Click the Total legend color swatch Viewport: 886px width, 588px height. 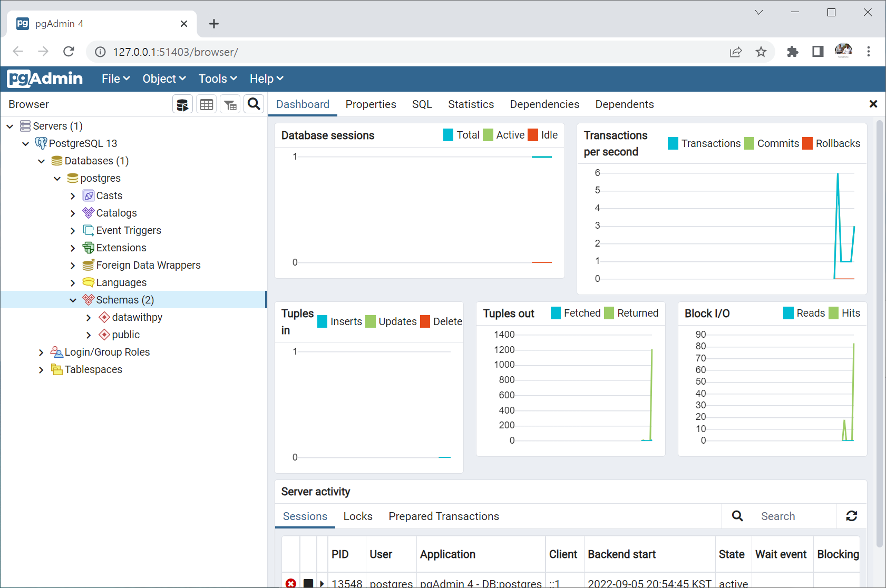(x=449, y=135)
